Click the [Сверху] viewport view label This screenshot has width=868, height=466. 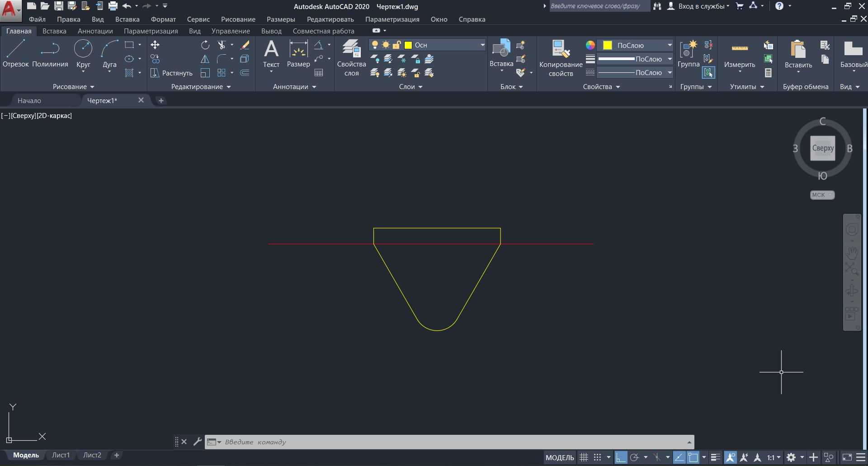(x=23, y=115)
